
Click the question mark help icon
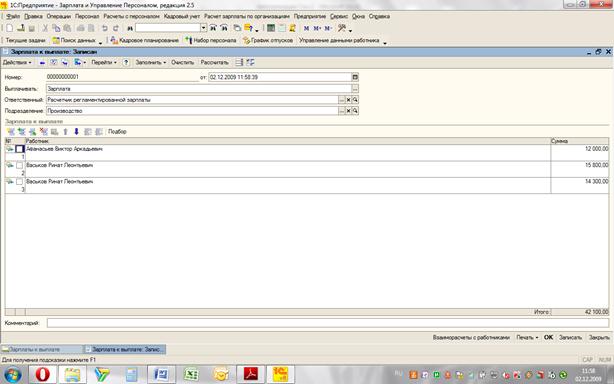pyautogui.click(x=126, y=63)
